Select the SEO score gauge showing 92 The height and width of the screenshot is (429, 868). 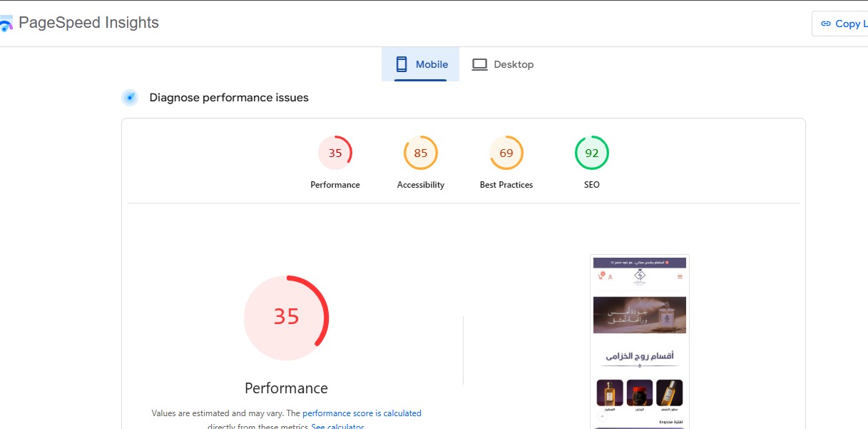pos(592,153)
